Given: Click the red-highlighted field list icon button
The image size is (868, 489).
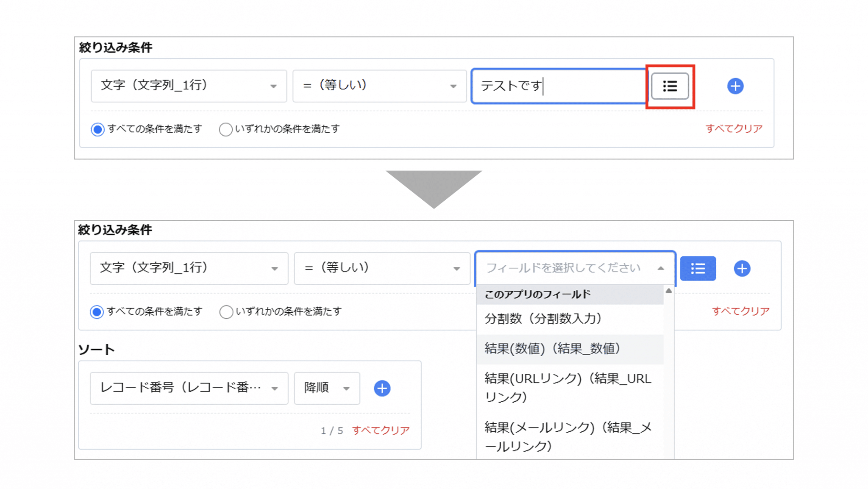Looking at the screenshot, I should [670, 86].
